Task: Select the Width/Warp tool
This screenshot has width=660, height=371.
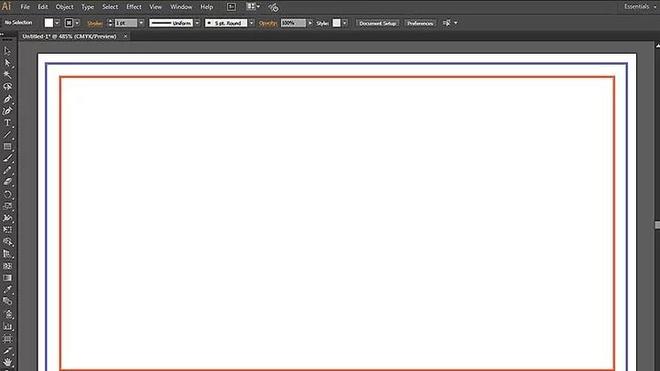Action: 7,218
